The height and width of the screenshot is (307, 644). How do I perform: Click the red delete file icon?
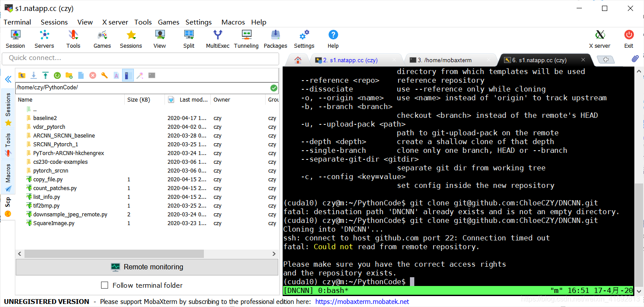point(93,75)
